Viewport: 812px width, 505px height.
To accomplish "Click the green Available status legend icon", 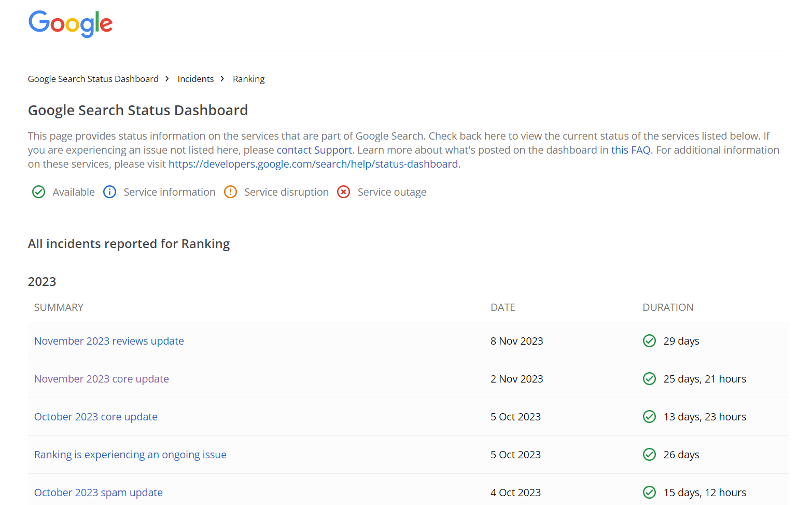I will (x=39, y=192).
